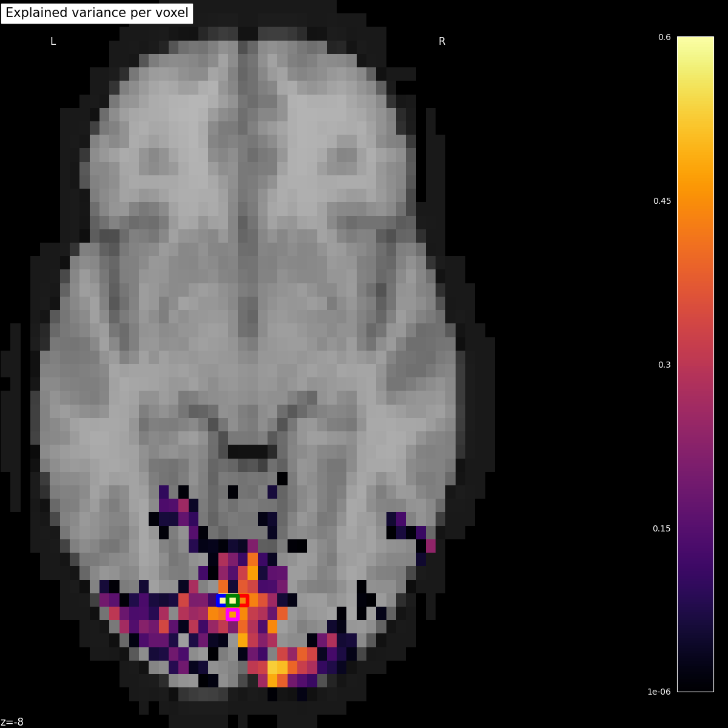The height and width of the screenshot is (728, 728).
Task: Click the black rectangular ventricle at brain center
Action: point(248,451)
